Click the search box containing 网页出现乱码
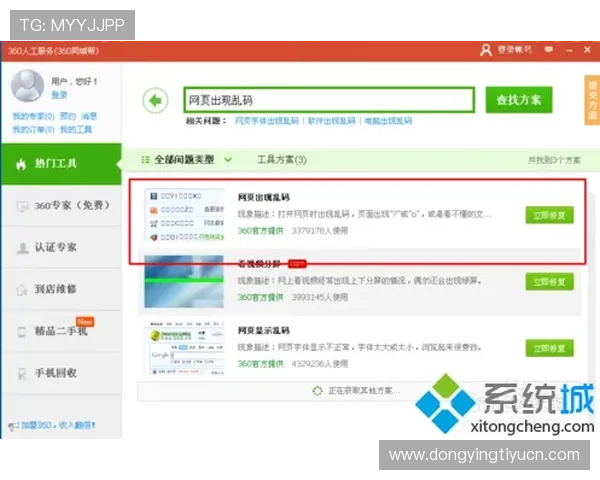This screenshot has width=600, height=480. point(329,100)
